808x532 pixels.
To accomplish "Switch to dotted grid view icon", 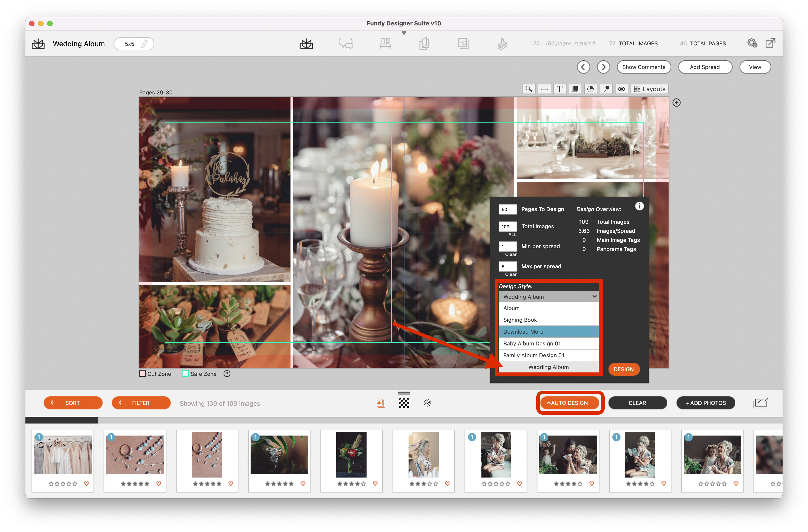I will (x=404, y=403).
